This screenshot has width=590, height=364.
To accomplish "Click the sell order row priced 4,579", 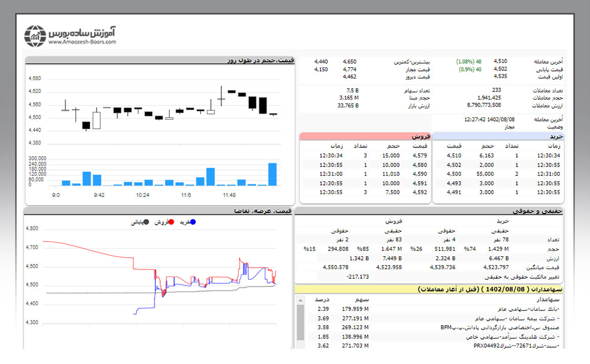I will click(365, 156).
